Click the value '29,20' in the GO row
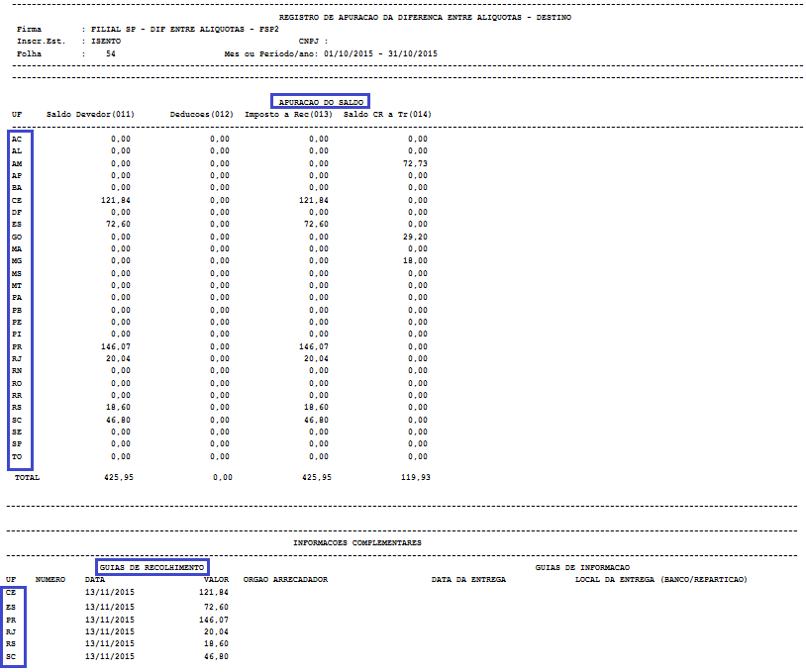This screenshot has width=806, height=672. pyautogui.click(x=415, y=237)
